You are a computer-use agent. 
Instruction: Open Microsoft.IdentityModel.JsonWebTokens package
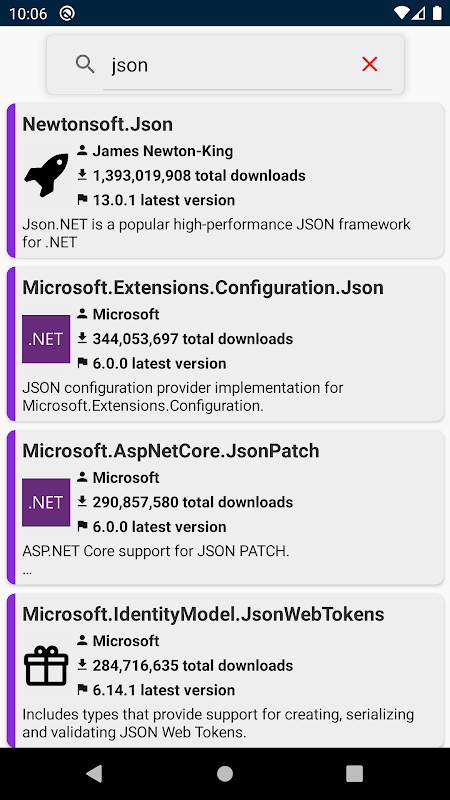[x=203, y=614]
